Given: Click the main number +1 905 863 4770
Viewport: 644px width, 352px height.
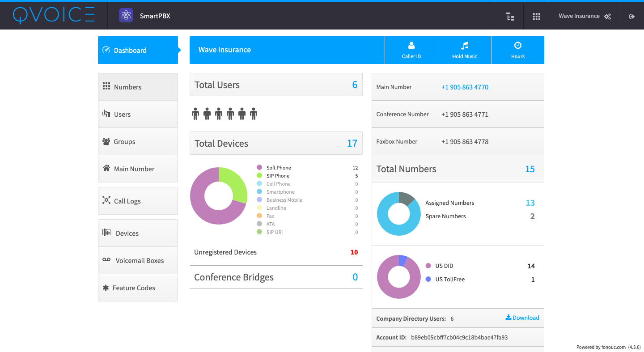Looking at the screenshot, I should (x=465, y=87).
